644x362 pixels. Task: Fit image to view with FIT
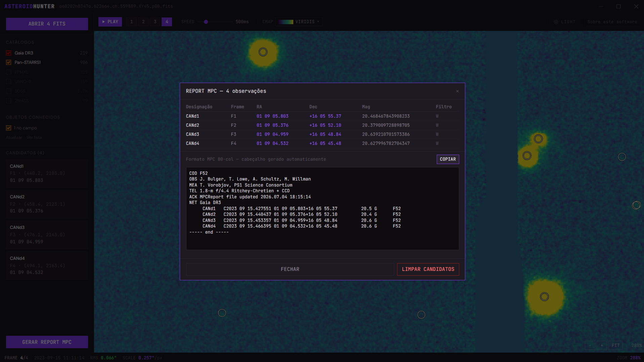[x=616, y=345]
